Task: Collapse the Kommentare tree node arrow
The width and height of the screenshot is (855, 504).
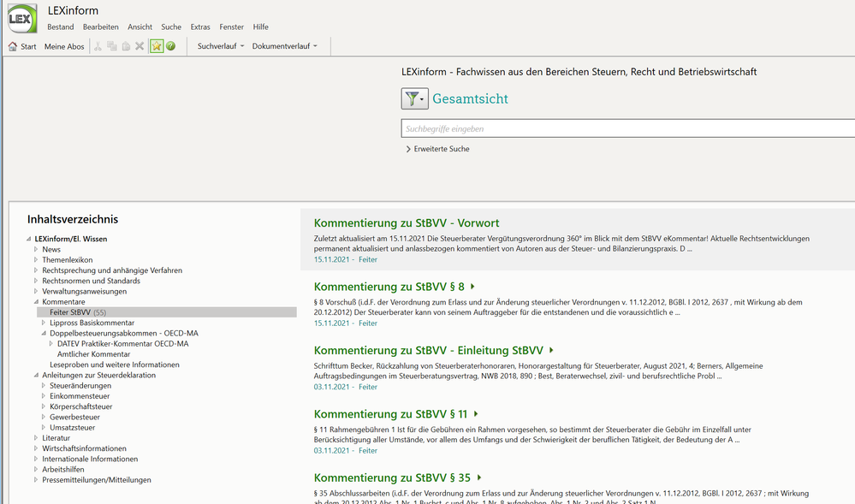Action: 36,302
